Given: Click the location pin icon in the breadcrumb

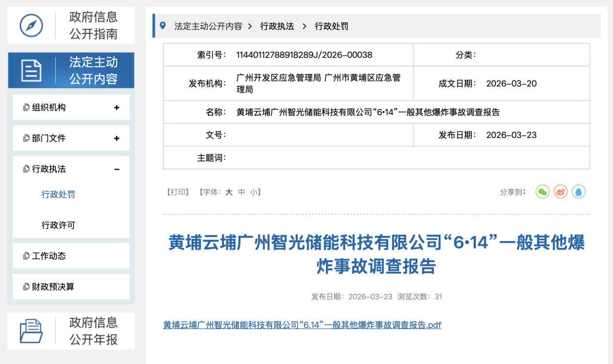Looking at the screenshot, I should click(163, 26).
